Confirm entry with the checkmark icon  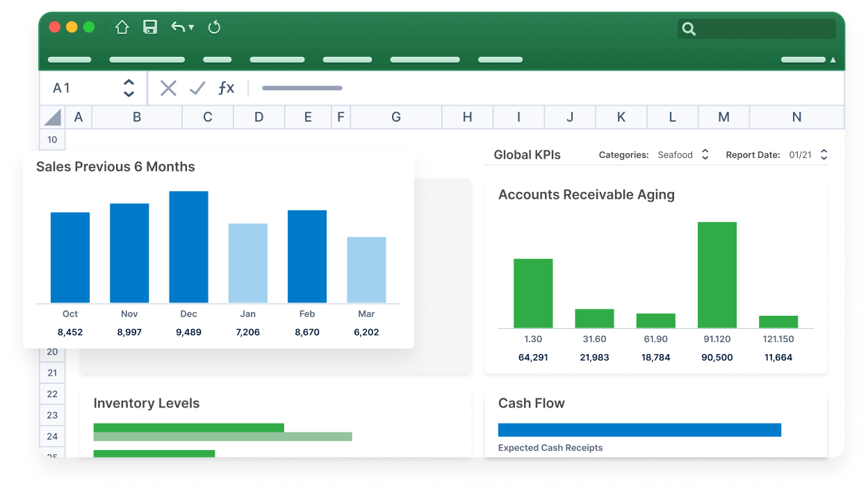(x=197, y=88)
